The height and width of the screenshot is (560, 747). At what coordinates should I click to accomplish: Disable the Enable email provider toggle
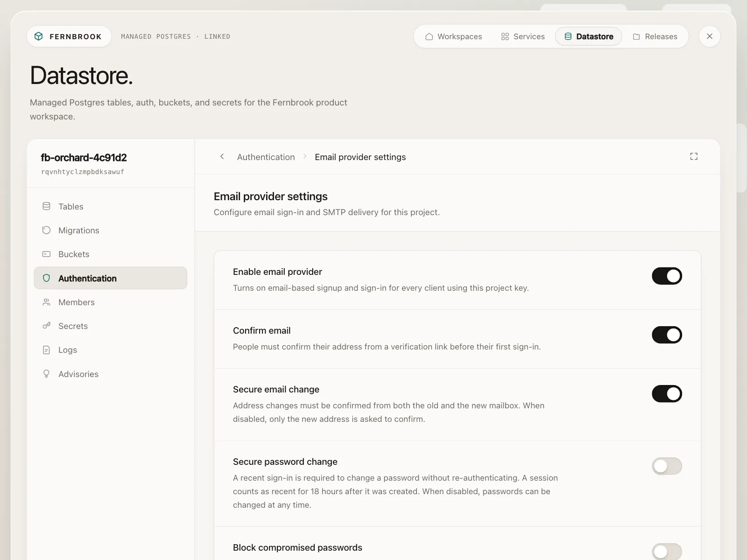pos(667,276)
